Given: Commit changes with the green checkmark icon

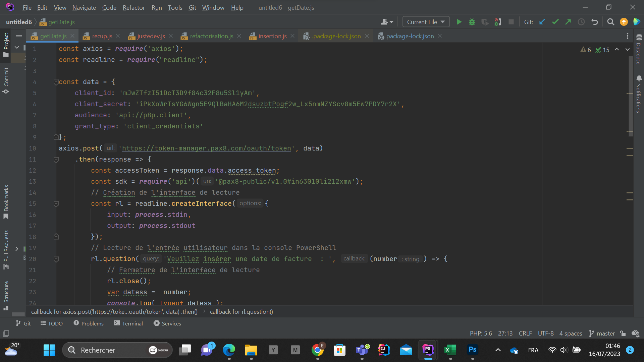Looking at the screenshot, I should point(555,22).
